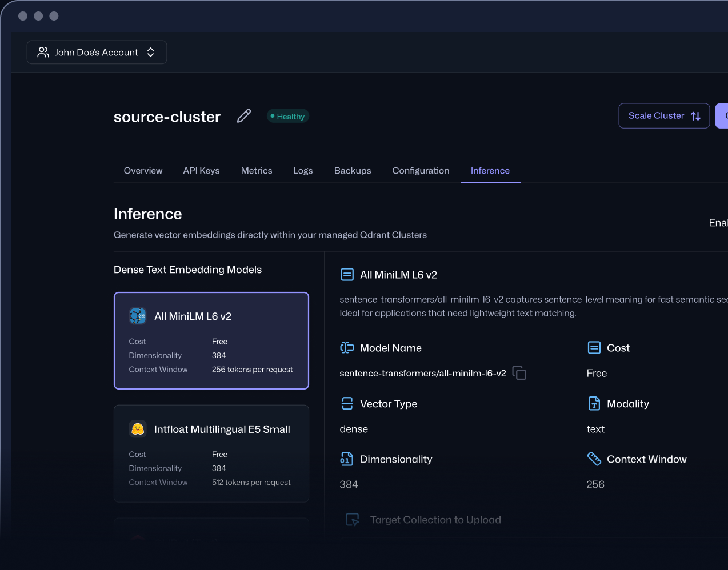Click the All MiniLM L6 v2 card logo icon
Screen dimensions: 728x570
point(138,316)
